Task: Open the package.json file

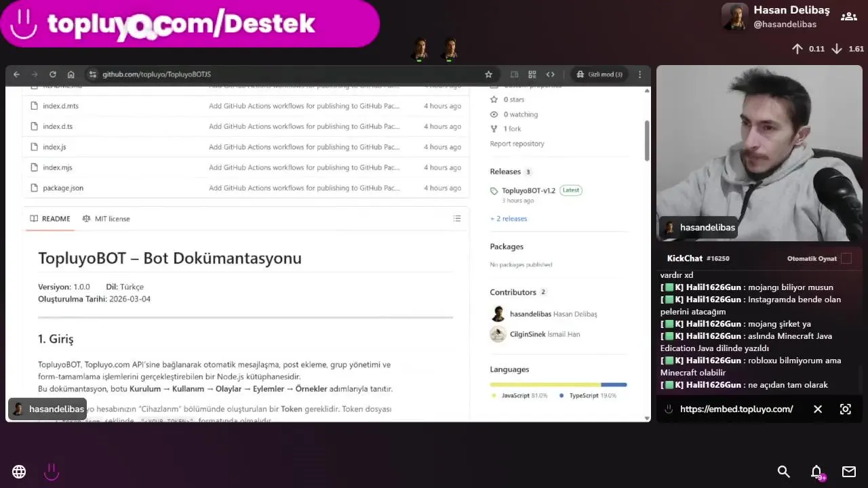Action: [63, 188]
